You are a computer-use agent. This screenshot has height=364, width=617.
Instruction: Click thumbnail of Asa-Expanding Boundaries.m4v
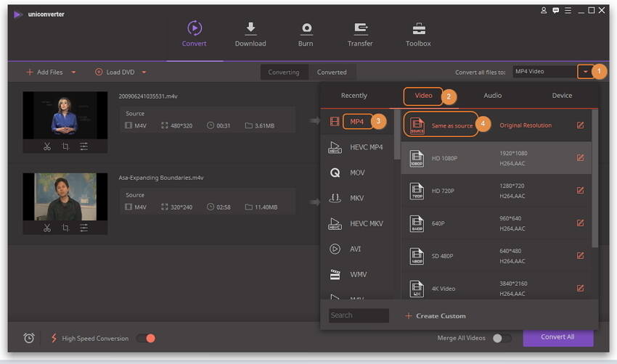(65, 197)
